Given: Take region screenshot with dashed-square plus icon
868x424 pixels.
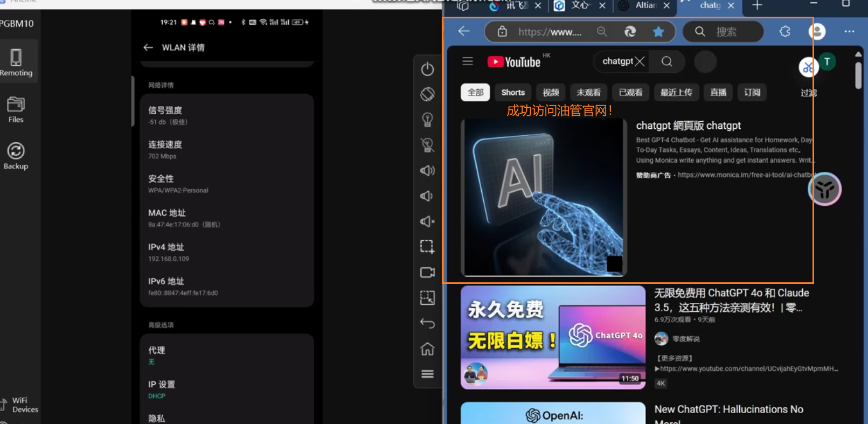Looking at the screenshot, I should click(427, 247).
